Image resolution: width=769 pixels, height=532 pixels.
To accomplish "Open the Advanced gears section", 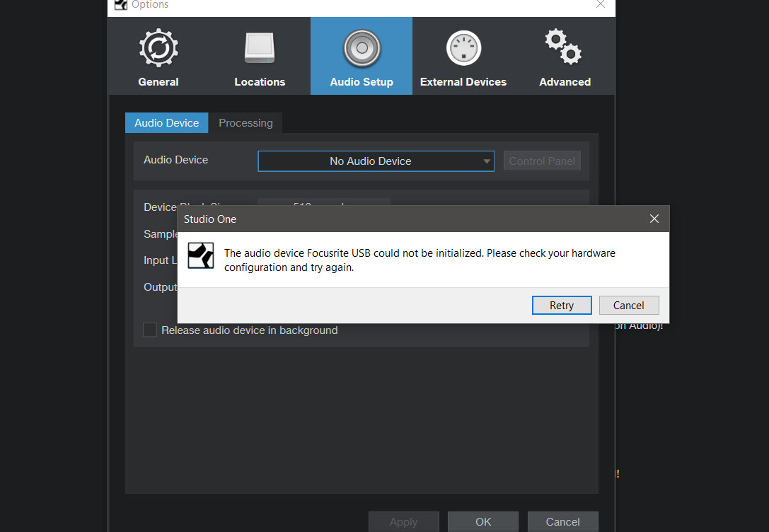I will click(565, 57).
